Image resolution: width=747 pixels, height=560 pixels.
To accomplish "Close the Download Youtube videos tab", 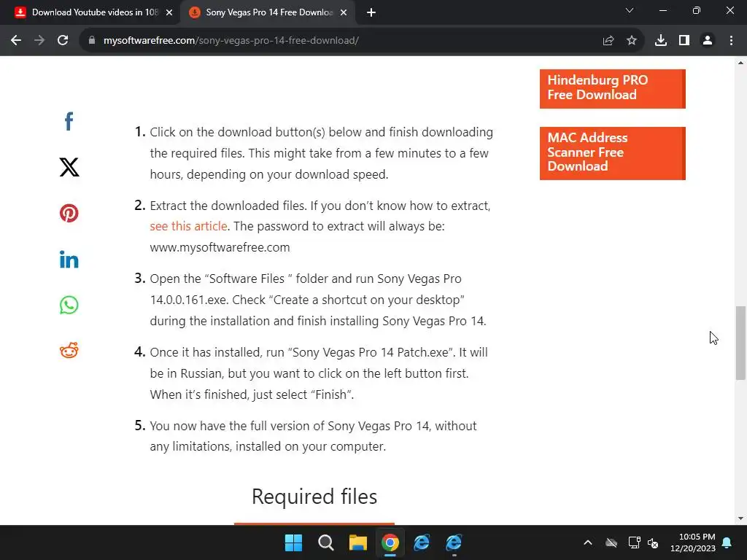I will pyautogui.click(x=169, y=13).
